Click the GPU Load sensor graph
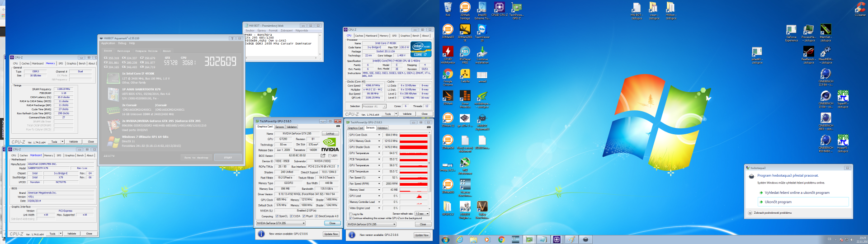The width and height of the screenshot is (868, 244). [x=414, y=196]
